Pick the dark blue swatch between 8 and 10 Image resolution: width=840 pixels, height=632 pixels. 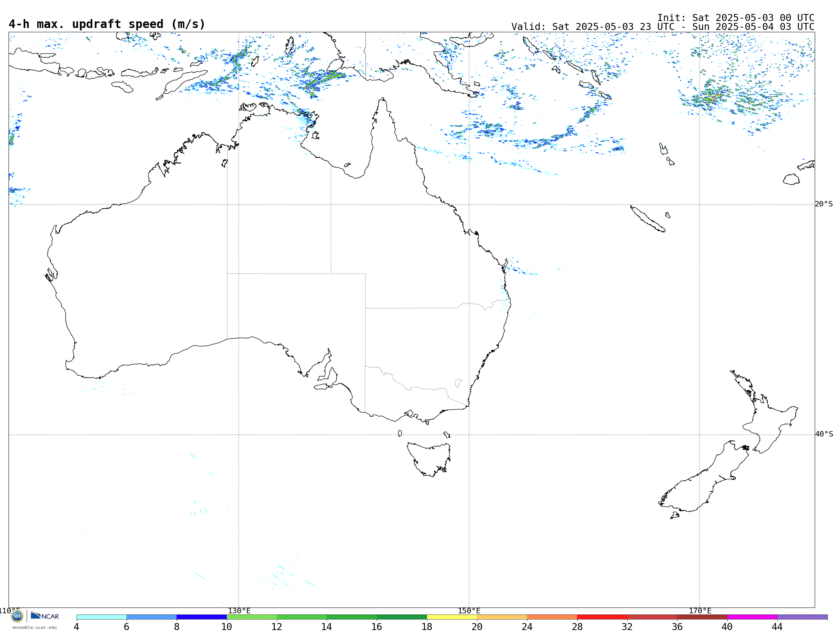pos(202,617)
